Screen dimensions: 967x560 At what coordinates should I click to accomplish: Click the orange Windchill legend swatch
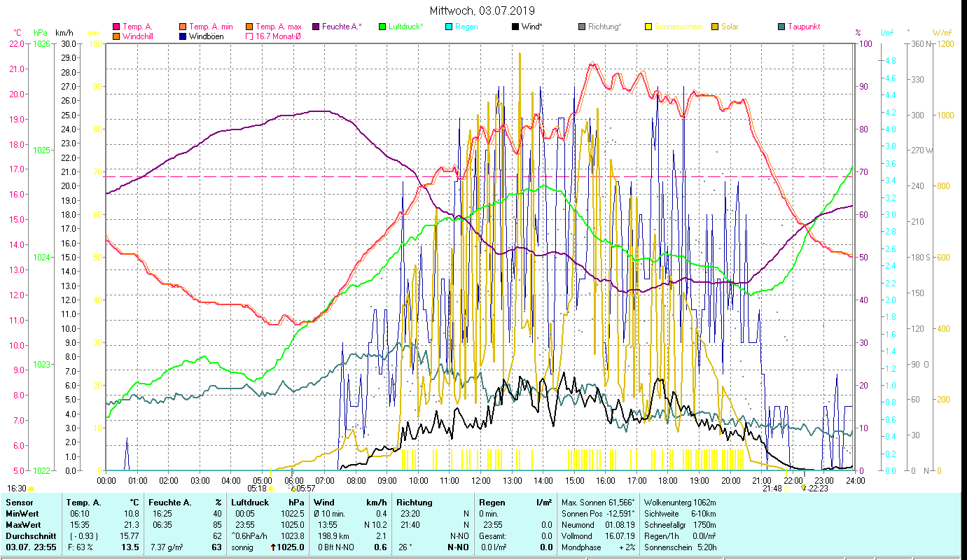(116, 36)
